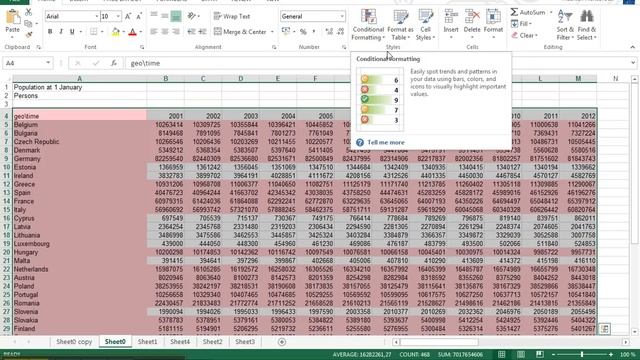This screenshot has width=640, height=360.
Task: Click the Format cells button
Action: 493,25
